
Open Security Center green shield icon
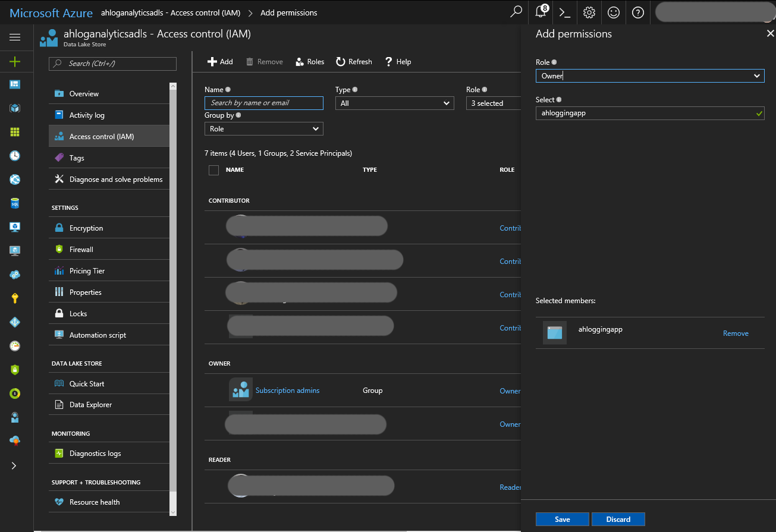tap(15, 370)
